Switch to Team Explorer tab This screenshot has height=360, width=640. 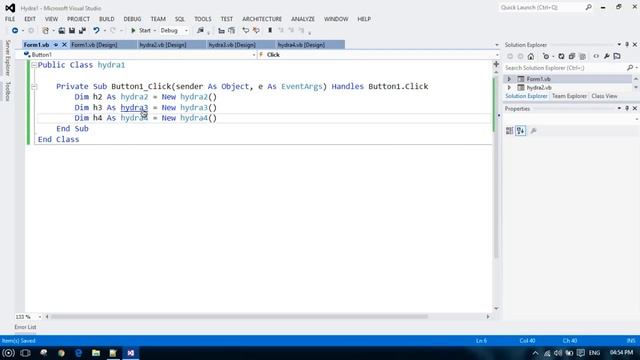point(569,96)
